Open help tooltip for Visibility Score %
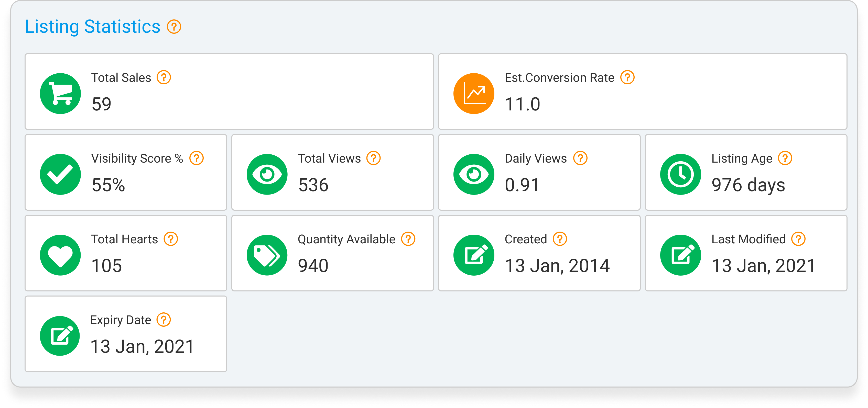This screenshot has width=868, height=408. (x=197, y=158)
